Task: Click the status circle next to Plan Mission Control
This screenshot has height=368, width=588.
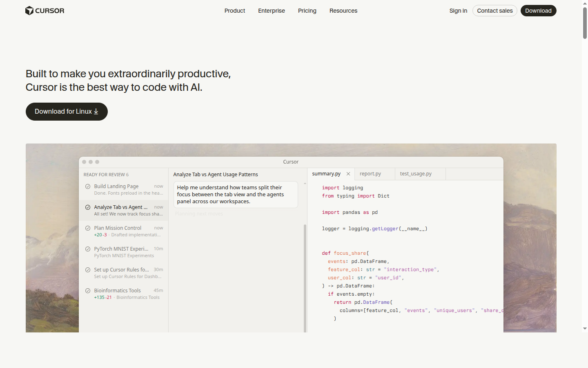Action: [87, 228]
